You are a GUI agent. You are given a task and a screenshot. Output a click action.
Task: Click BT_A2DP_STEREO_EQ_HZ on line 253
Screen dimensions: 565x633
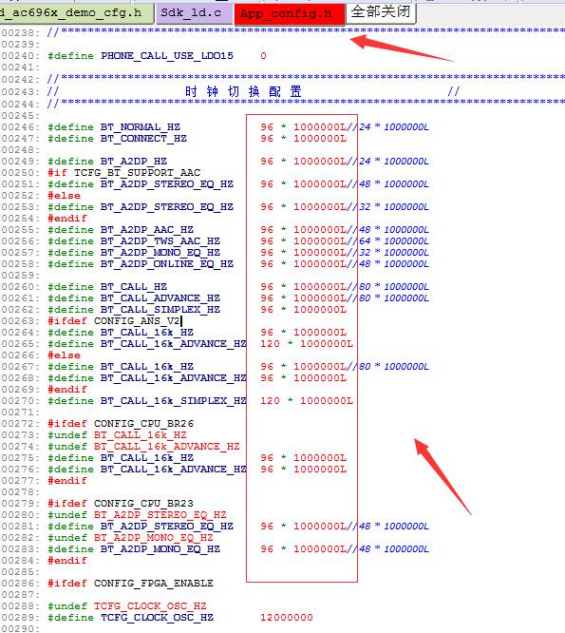167,207
